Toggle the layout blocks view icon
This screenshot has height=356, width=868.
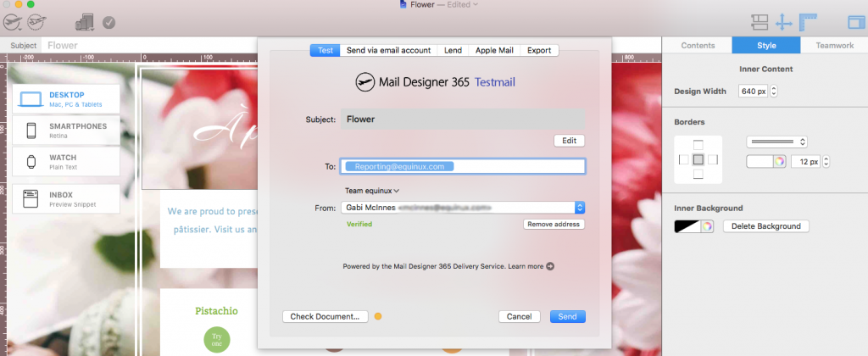[759, 22]
